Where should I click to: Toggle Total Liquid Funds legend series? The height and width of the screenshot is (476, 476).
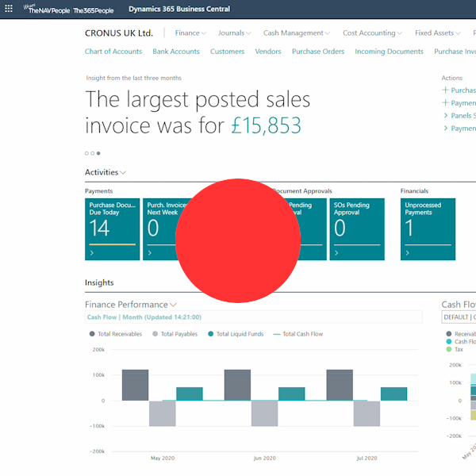236,334
